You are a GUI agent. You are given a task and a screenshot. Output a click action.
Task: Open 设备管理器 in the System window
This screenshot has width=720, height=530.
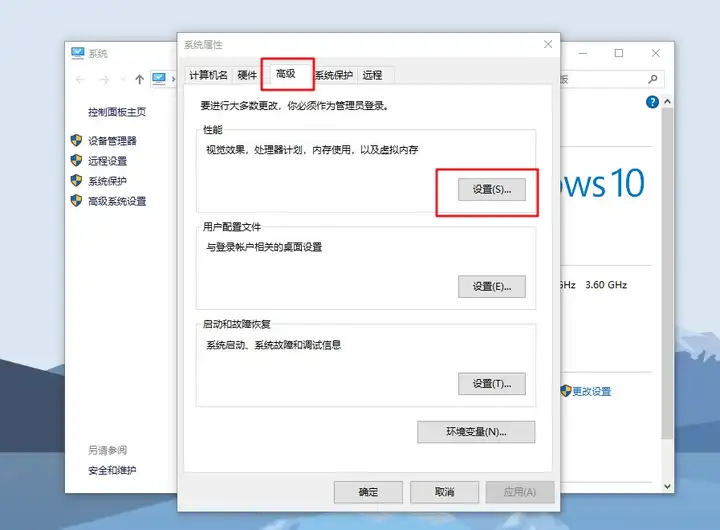pos(112,141)
